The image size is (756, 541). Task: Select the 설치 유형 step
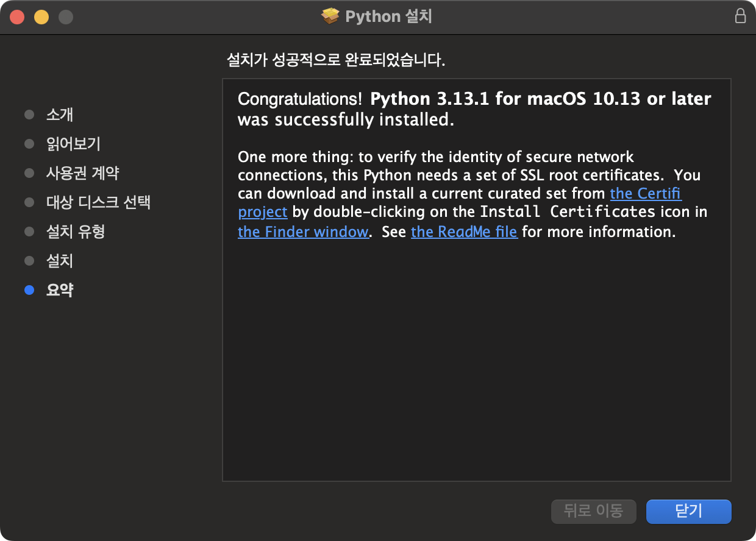point(76,232)
